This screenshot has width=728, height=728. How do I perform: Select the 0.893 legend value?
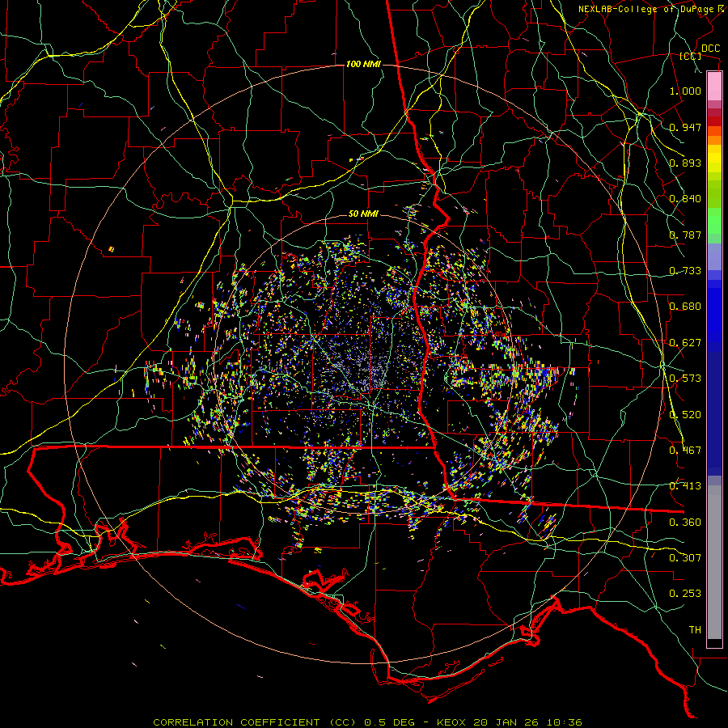pyautogui.click(x=685, y=163)
